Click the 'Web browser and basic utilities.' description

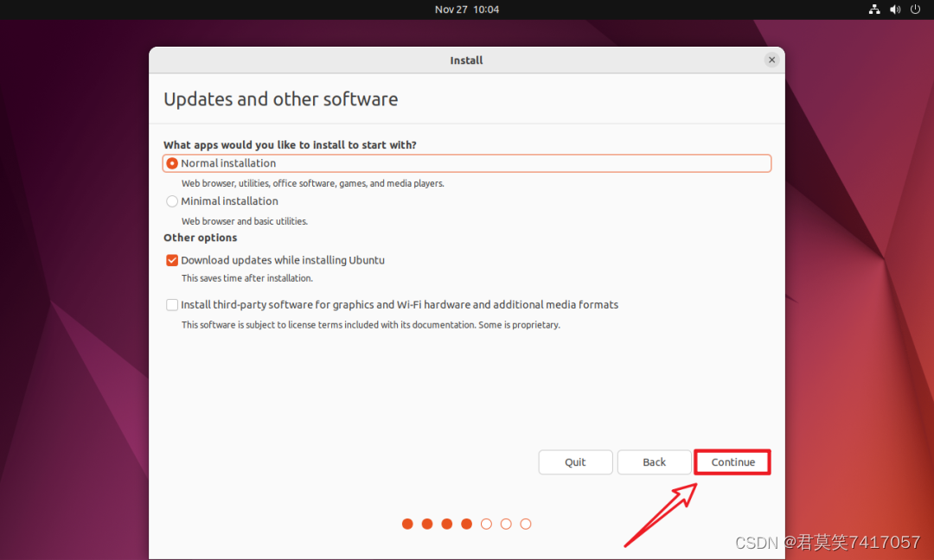244,221
